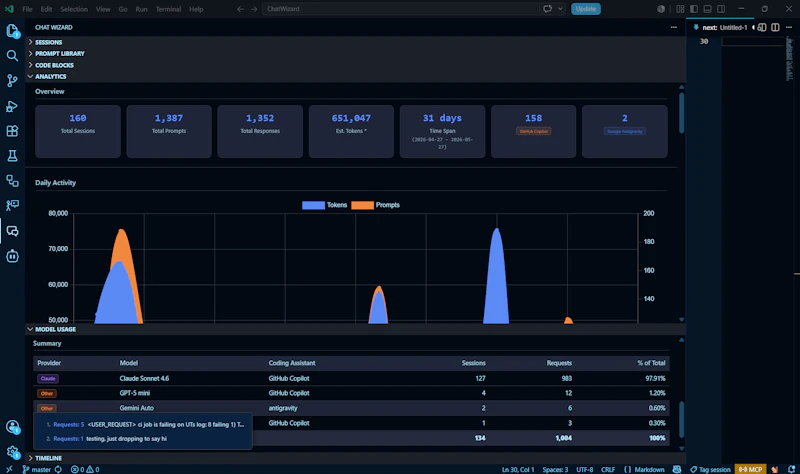This screenshot has width=800, height=474.
Task: Click the CRLF line ending indicator
Action: (608, 469)
